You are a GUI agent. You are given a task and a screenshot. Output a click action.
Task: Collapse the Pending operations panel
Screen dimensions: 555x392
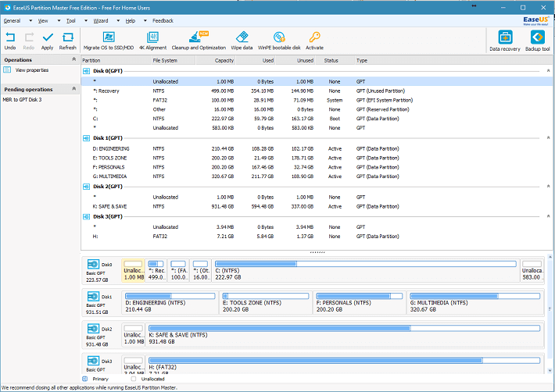pos(74,89)
